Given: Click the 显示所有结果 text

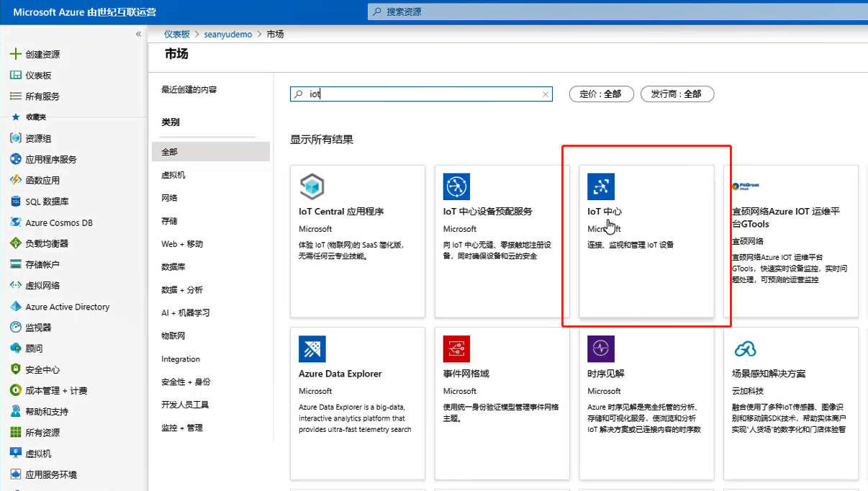Looking at the screenshot, I should (x=322, y=140).
